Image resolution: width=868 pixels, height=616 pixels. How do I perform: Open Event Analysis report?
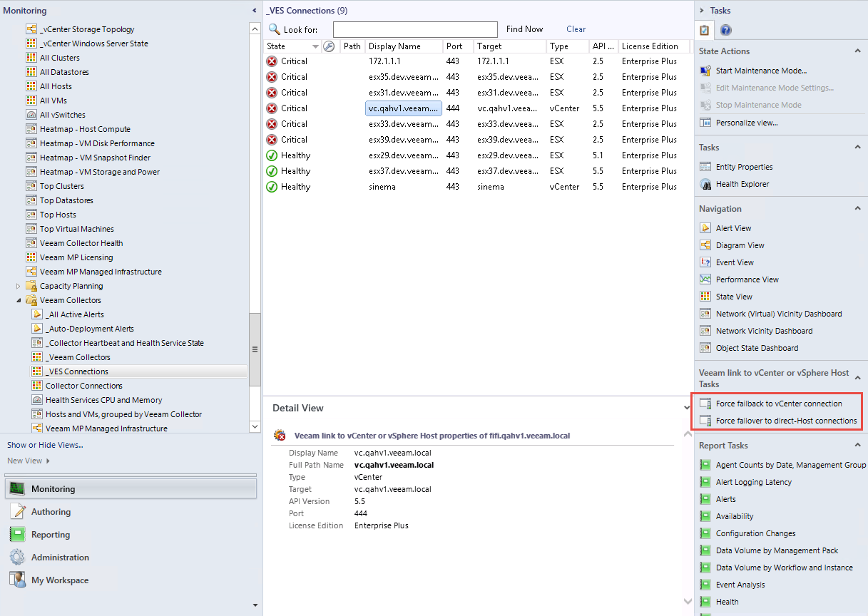(740, 585)
